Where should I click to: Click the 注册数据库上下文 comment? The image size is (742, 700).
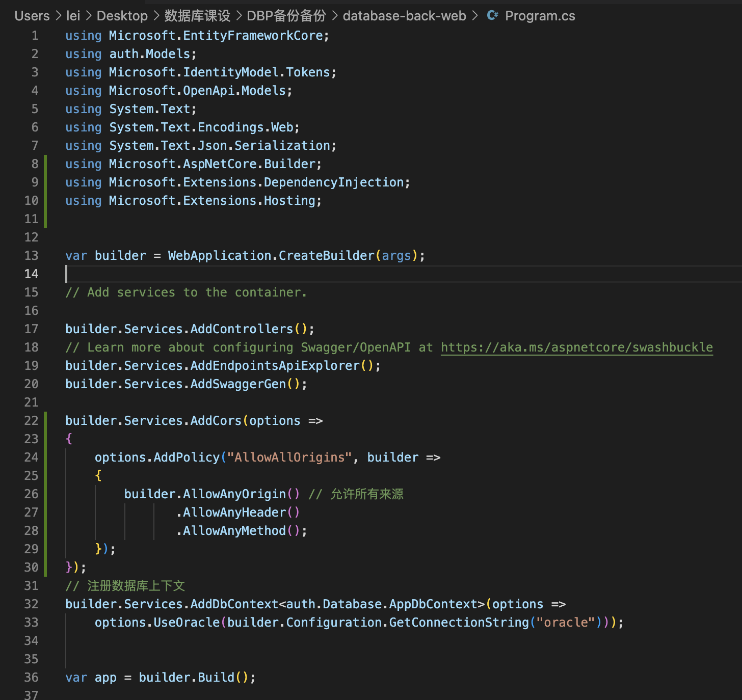click(x=125, y=585)
